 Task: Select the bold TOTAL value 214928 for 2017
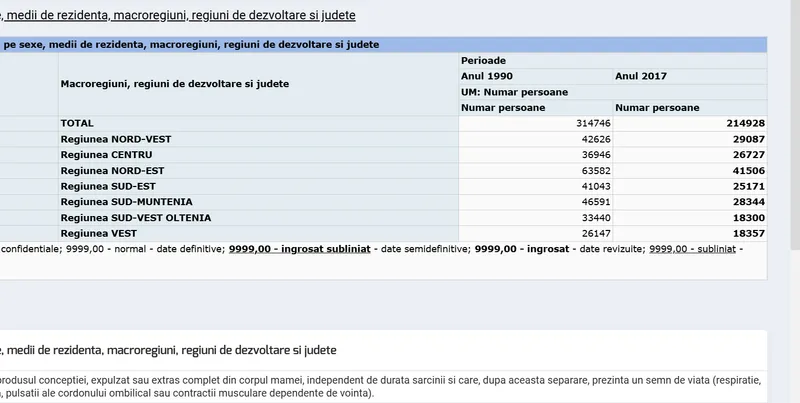click(744, 123)
